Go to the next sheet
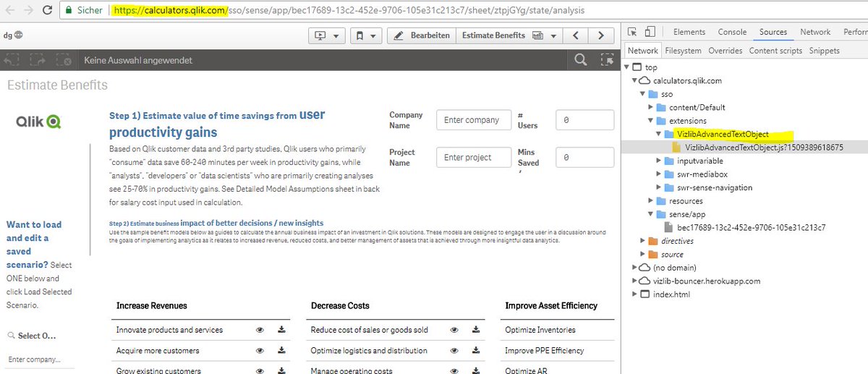This screenshot has width=868, height=374. click(600, 35)
